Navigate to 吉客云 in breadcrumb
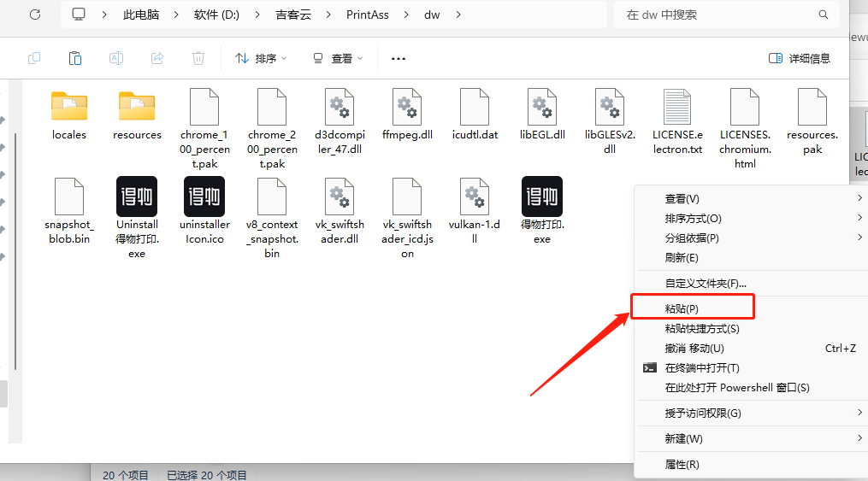 point(293,15)
